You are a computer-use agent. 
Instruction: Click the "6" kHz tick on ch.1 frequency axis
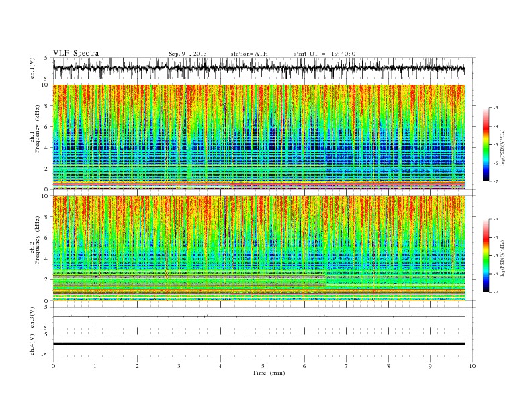46,127
